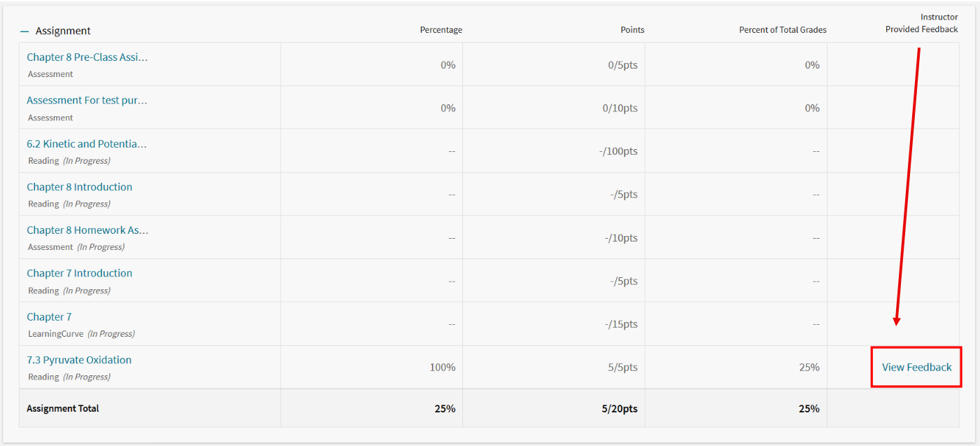The height and width of the screenshot is (446, 980).
Task: Click the Instructor Provided Feedback header
Action: pos(921,23)
